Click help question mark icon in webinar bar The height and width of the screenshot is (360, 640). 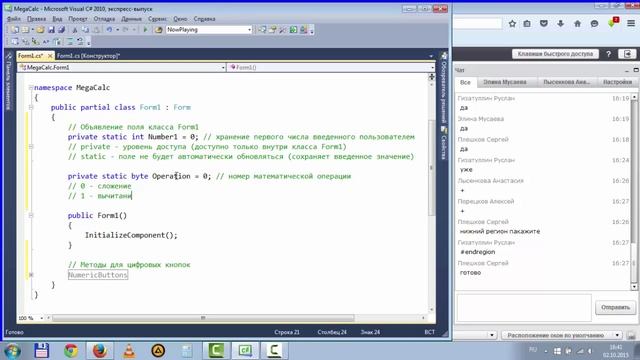(608, 54)
